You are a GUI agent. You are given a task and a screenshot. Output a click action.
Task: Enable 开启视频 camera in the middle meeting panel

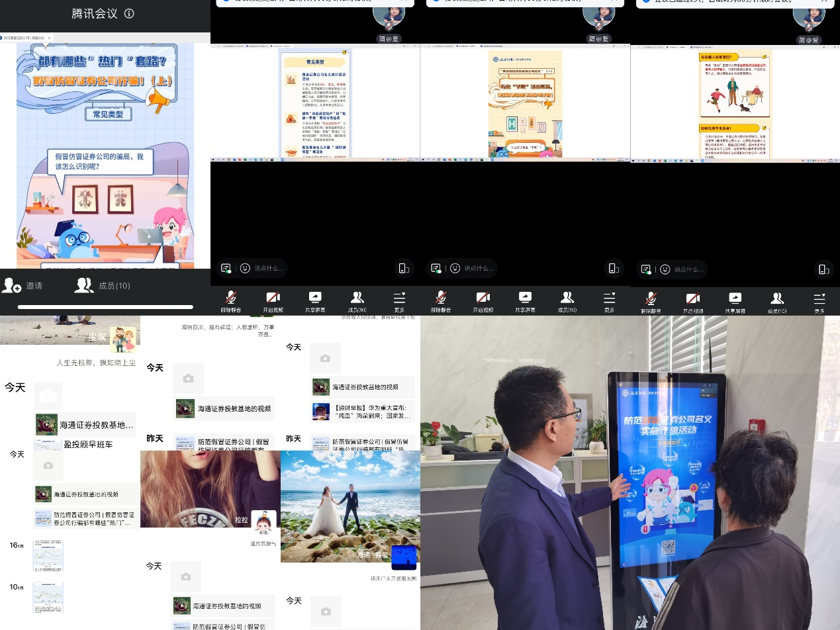tap(483, 301)
